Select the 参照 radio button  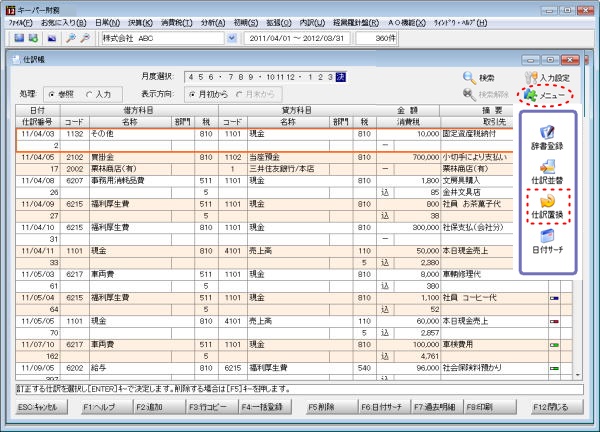tap(52, 94)
